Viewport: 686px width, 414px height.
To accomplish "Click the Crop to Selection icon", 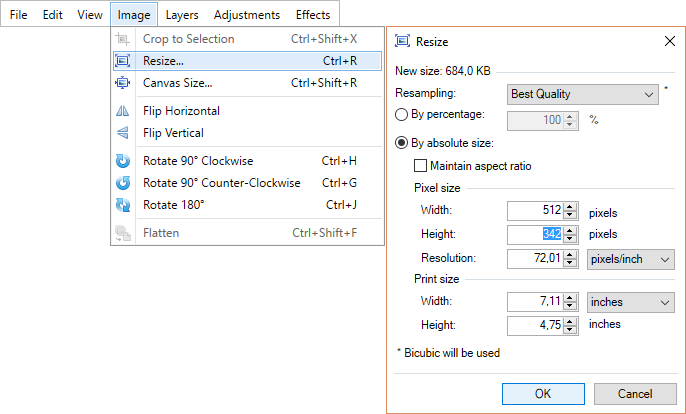I will click(x=122, y=39).
